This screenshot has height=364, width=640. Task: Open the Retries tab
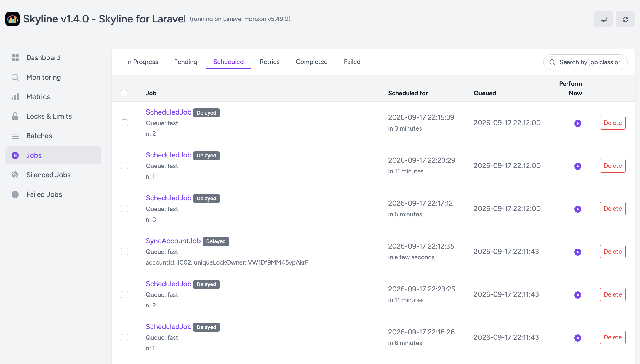pos(270,62)
